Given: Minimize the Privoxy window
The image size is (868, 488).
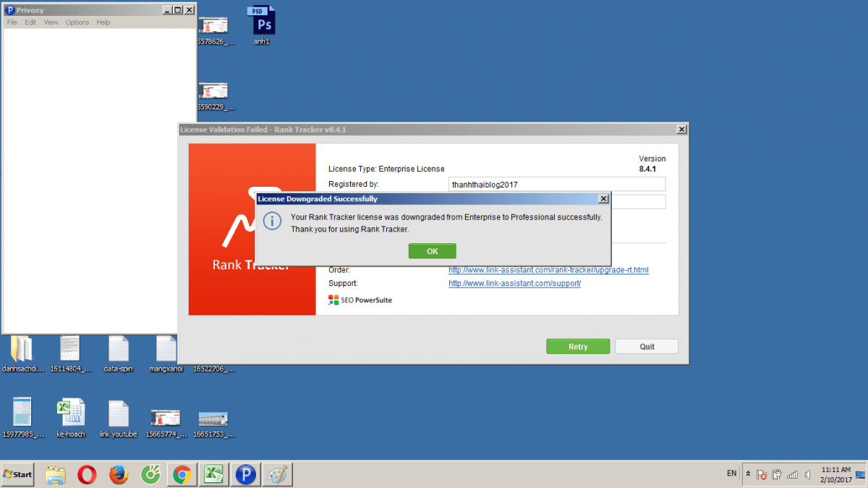Looking at the screenshot, I should 167,10.
